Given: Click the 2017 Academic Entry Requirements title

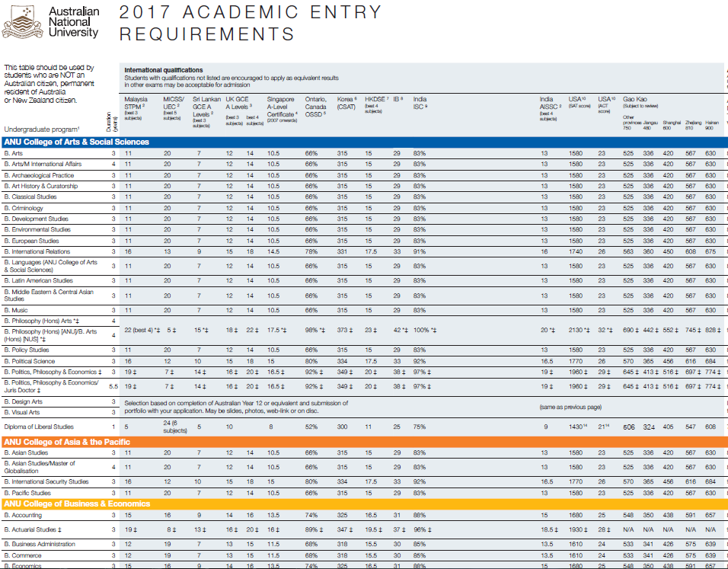Looking at the screenshot, I should point(251,23).
